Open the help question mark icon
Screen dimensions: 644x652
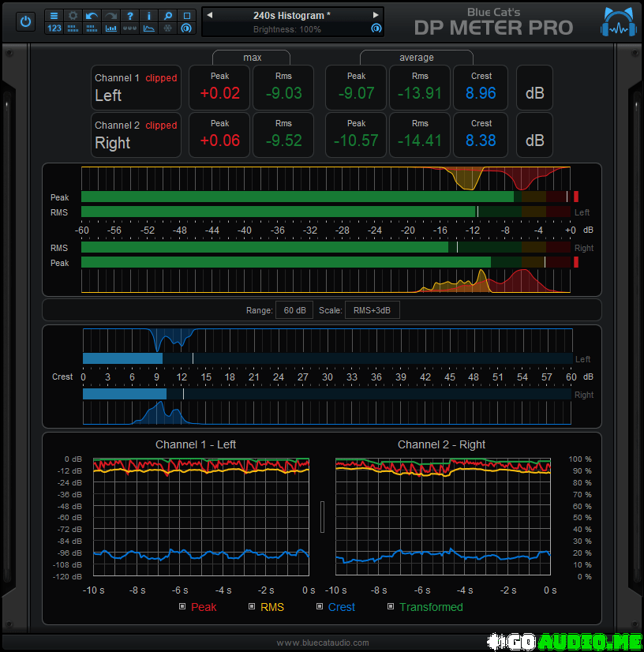click(129, 16)
